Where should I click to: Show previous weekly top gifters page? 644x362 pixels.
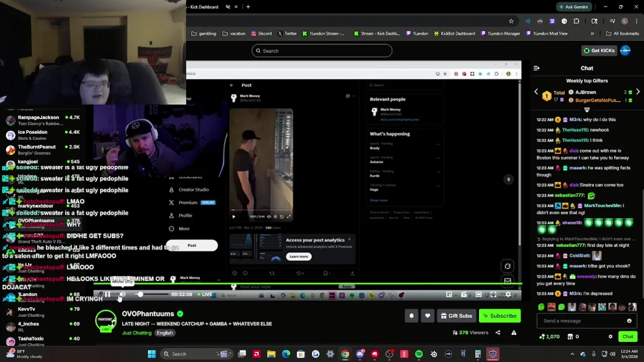536,92
